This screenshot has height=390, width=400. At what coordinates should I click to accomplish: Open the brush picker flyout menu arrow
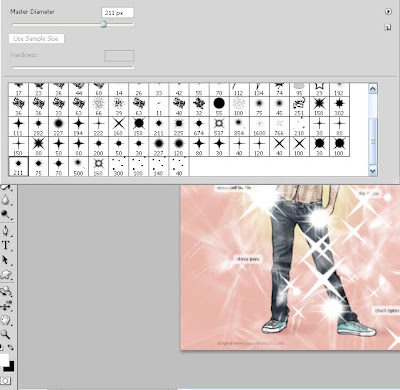coord(388,12)
